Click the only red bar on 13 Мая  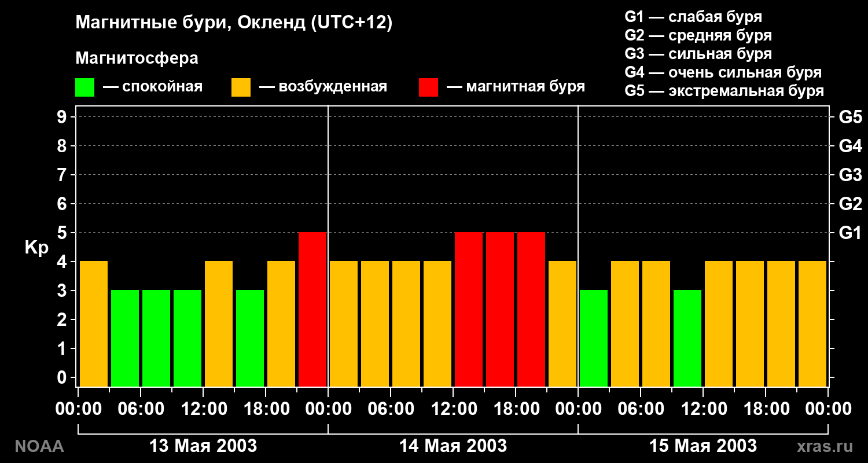(x=312, y=309)
